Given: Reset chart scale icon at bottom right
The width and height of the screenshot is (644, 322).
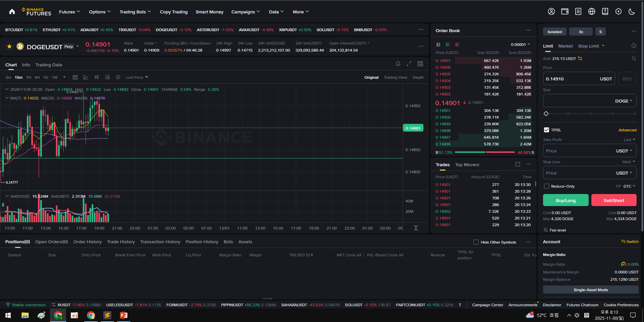Looking at the screenshot, I should pyautogui.click(x=416, y=228).
